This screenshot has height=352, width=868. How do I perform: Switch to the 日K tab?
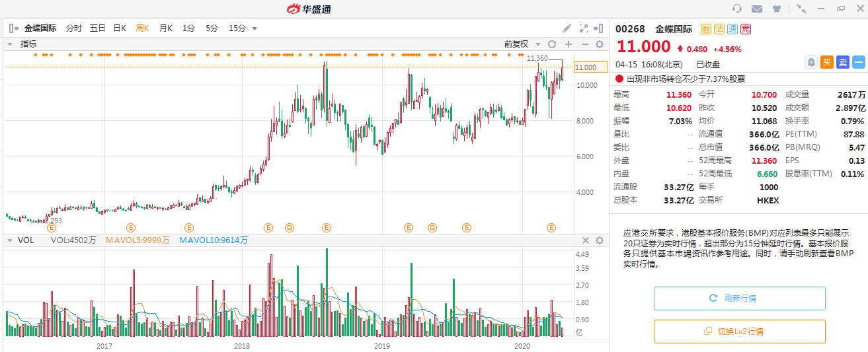119,28
